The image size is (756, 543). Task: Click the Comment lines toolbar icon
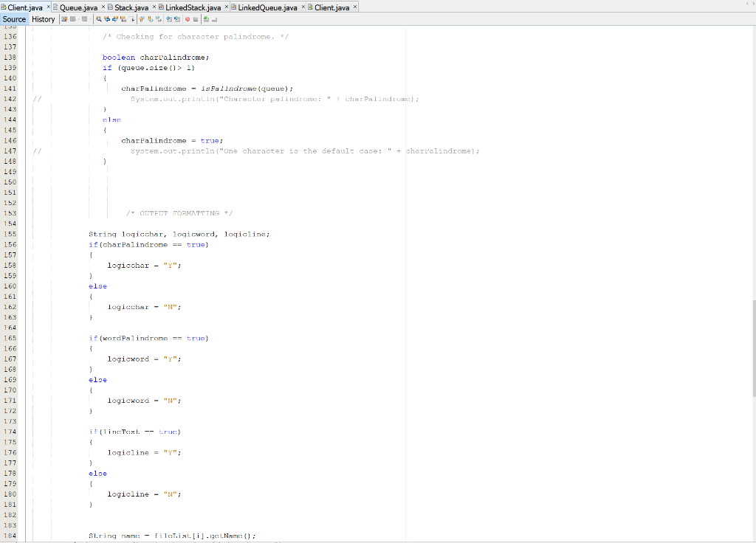(207, 19)
